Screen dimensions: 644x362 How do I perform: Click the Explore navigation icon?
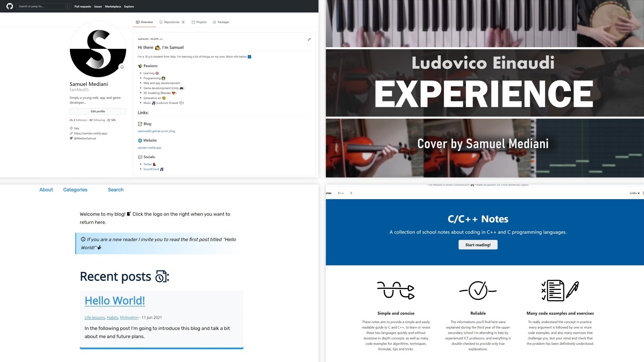pos(128,6)
